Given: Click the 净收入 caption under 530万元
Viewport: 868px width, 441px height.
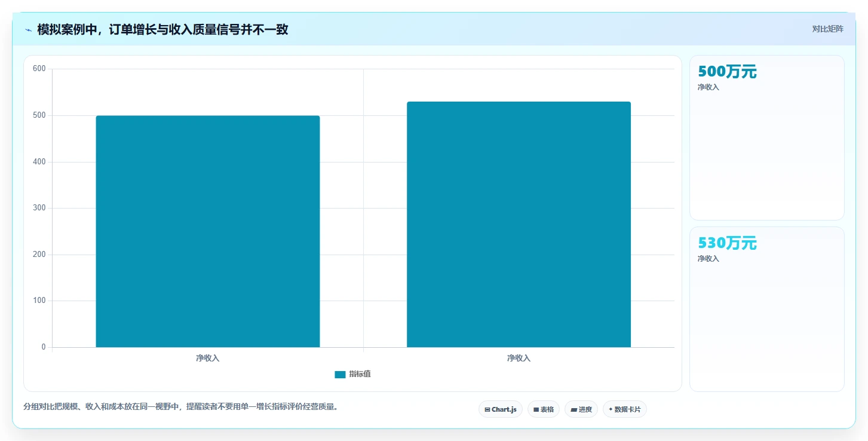Looking at the screenshot, I should click(x=708, y=259).
